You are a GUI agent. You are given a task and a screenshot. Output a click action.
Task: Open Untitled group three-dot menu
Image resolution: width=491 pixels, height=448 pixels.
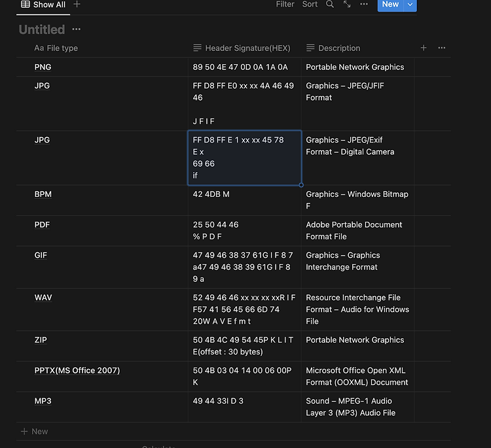click(77, 29)
